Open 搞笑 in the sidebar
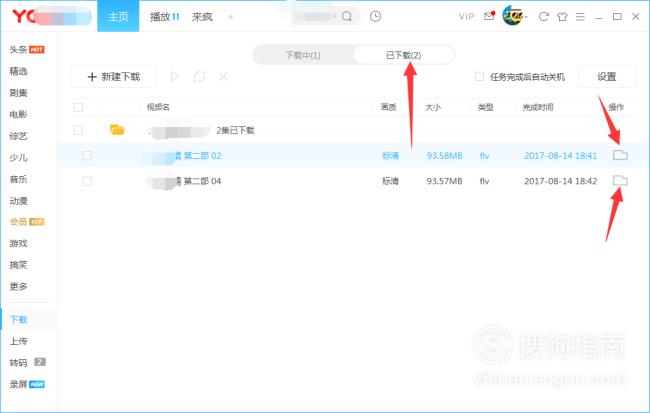650x413 pixels. (19, 265)
